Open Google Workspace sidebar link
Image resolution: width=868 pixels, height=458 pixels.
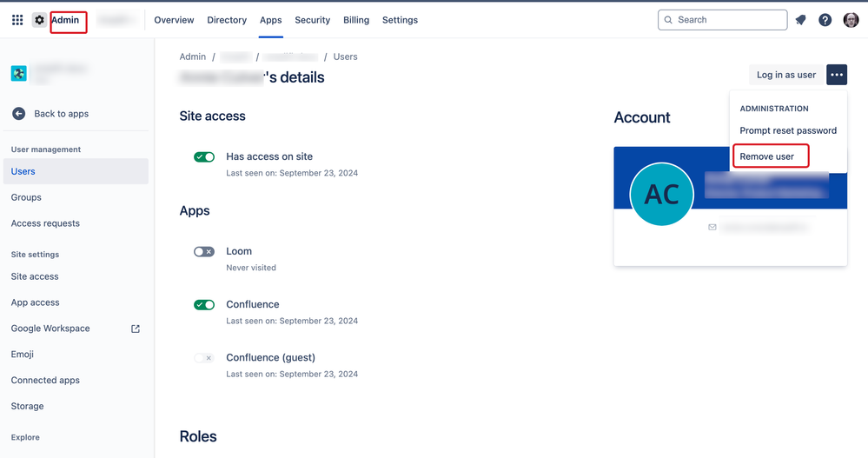pos(50,329)
